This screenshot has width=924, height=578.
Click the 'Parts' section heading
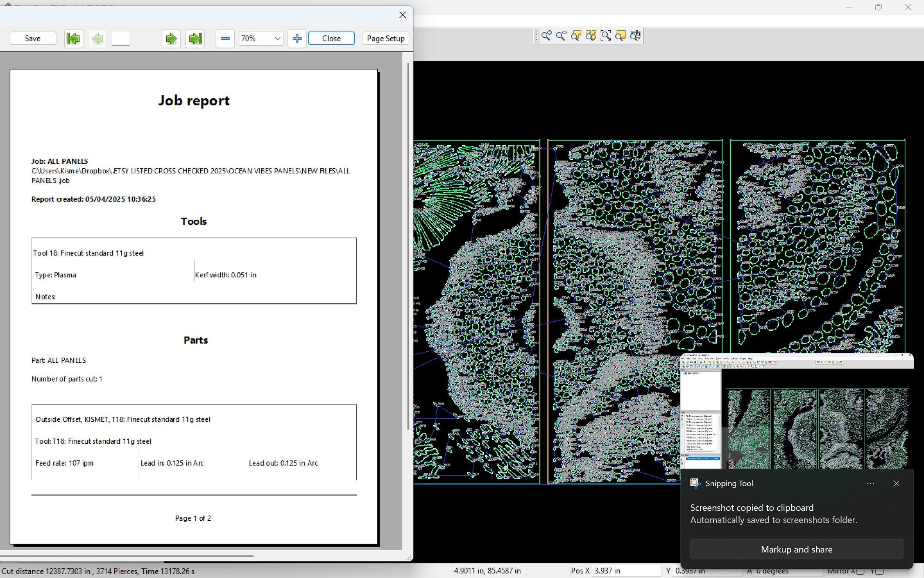[x=196, y=340]
